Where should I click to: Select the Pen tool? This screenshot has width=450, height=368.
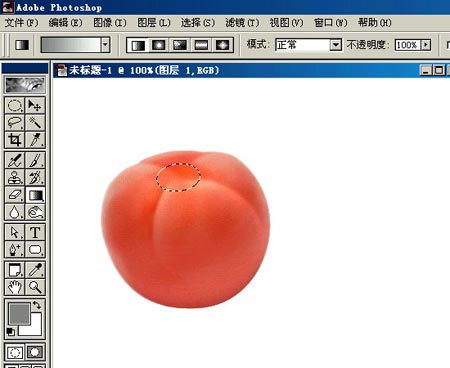[14, 249]
